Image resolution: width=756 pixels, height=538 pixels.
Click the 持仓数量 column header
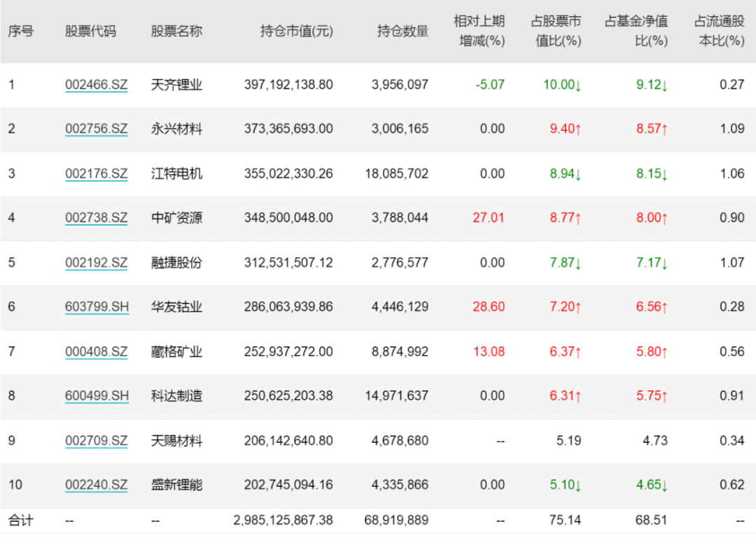[x=402, y=32]
